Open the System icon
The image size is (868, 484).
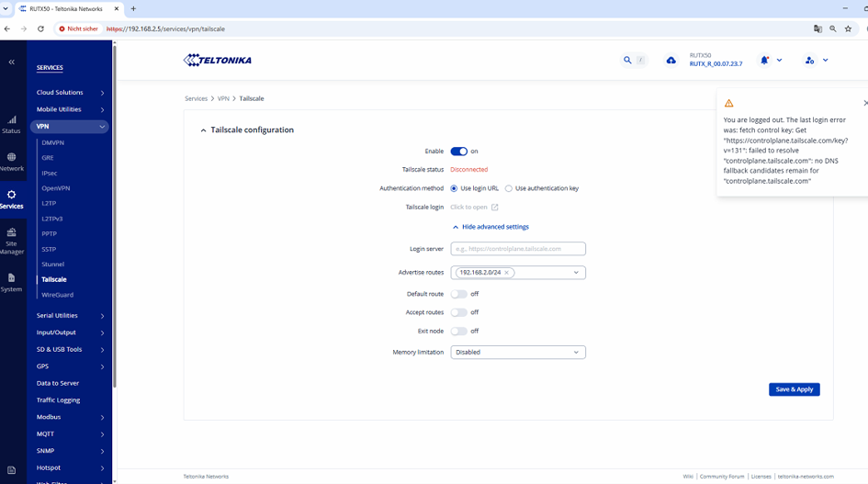coord(12,277)
